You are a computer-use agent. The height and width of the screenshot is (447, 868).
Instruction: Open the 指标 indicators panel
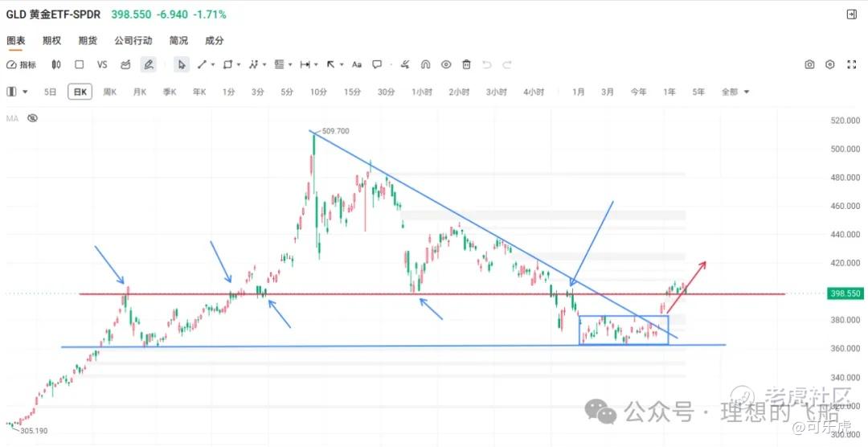click(21, 65)
